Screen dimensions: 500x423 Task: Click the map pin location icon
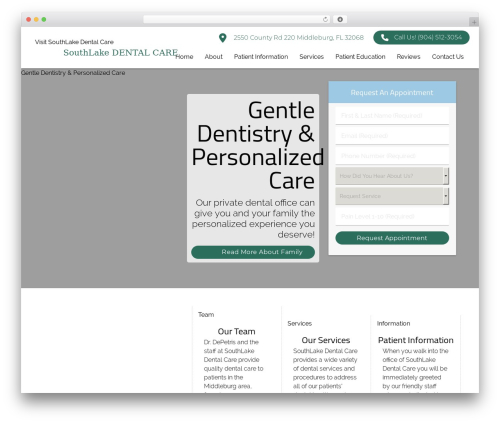(x=223, y=38)
